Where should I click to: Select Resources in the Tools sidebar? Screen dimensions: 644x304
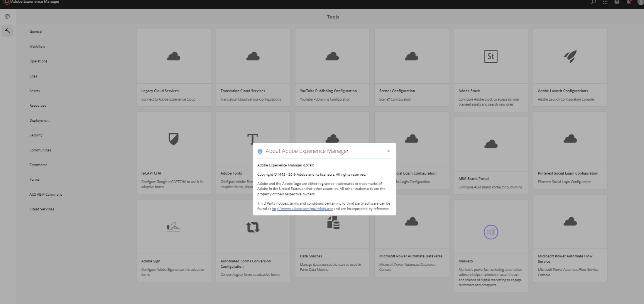37,106
